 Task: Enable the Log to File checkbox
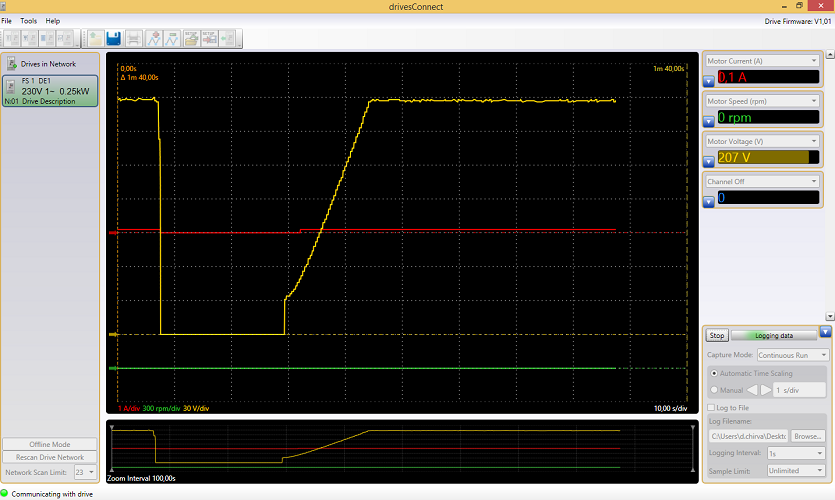[711, 407]
